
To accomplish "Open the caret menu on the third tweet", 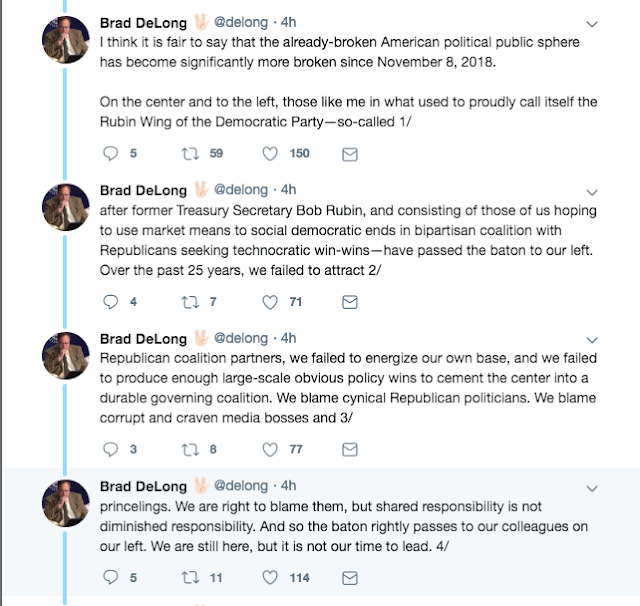I will 591,338.
